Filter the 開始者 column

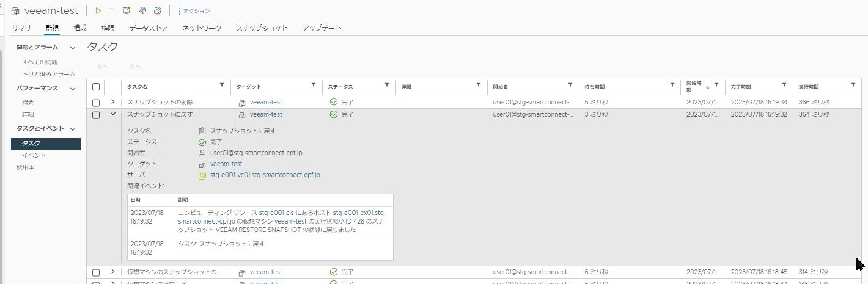tap(570, 86)
